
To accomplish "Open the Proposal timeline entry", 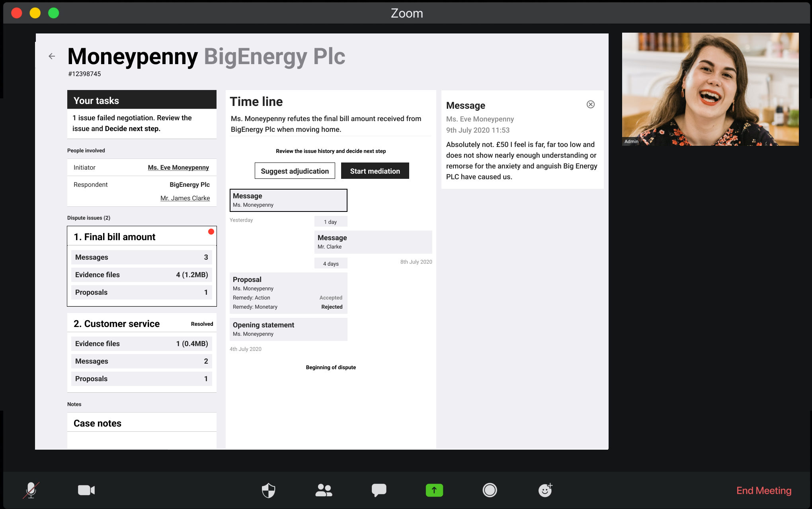I will coord(289,293).
